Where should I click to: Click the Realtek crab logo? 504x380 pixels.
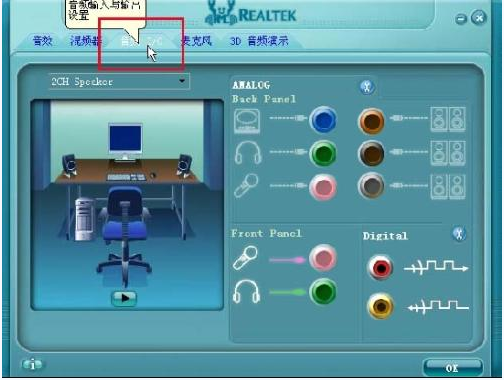point(221,13)
